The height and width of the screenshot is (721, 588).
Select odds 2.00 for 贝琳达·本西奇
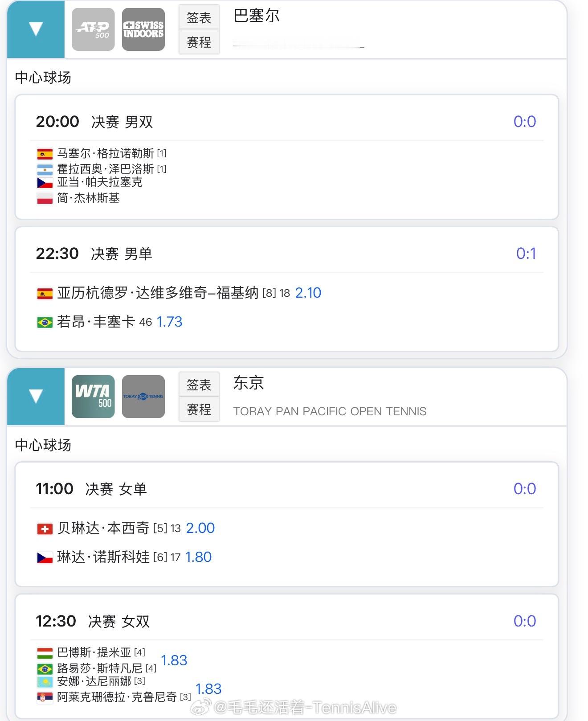tap(200, 528)
